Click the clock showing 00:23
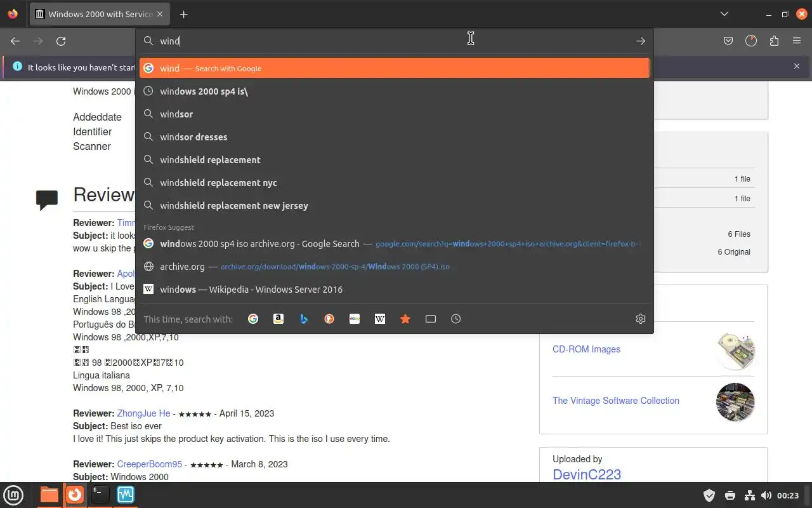 pyautogui.click(x=788, y=495)
